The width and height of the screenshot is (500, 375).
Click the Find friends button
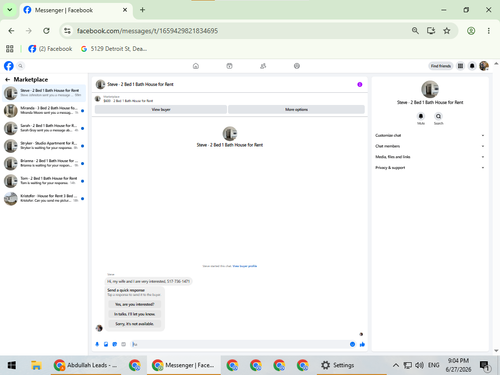[441, 66]
